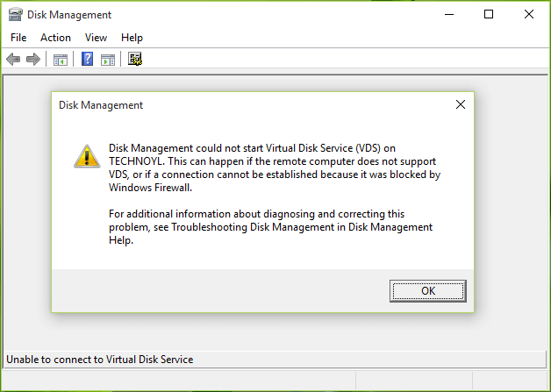Open the Action menu
The image size is (551, 392).
click(x=55, y=38)
